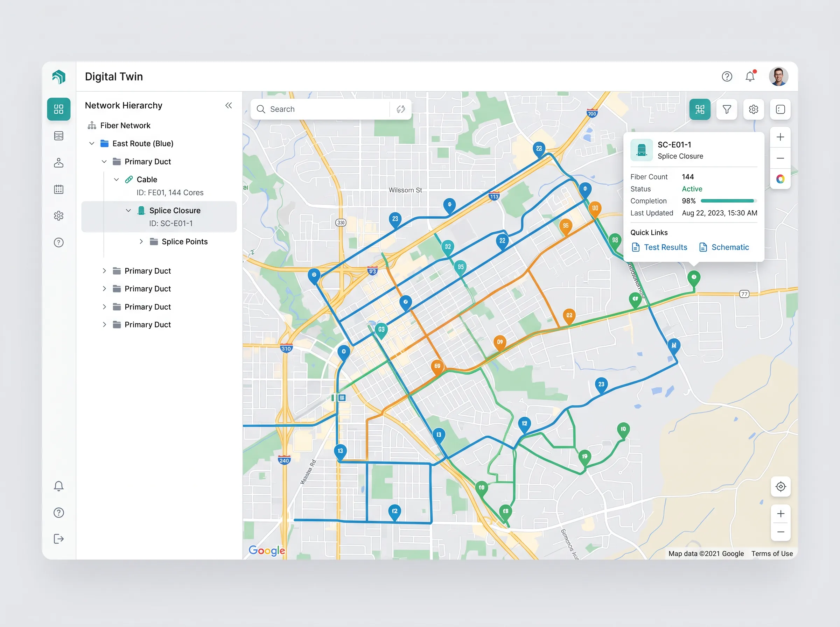Collapse the Splice Closure node chevron

129,211
